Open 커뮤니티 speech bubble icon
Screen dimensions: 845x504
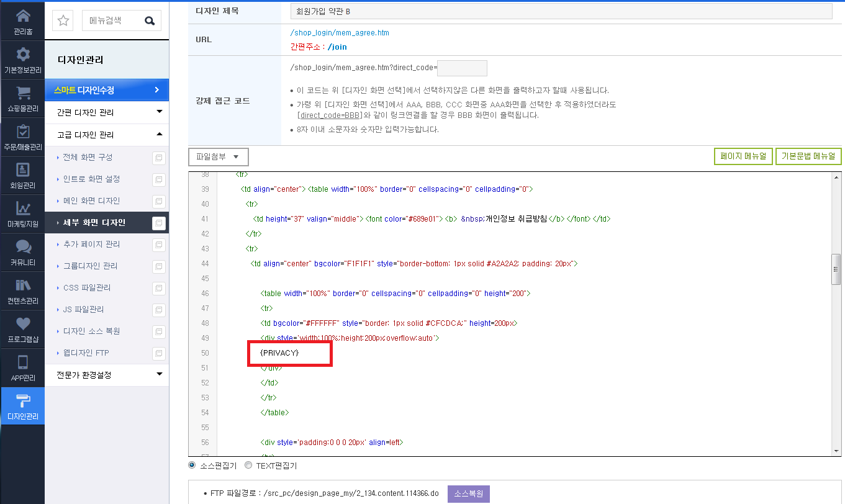point(22,246)
